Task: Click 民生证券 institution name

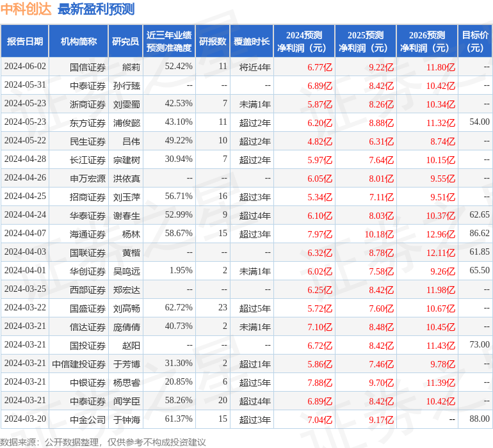Action: pyautogui.click(x=88, y=141)
